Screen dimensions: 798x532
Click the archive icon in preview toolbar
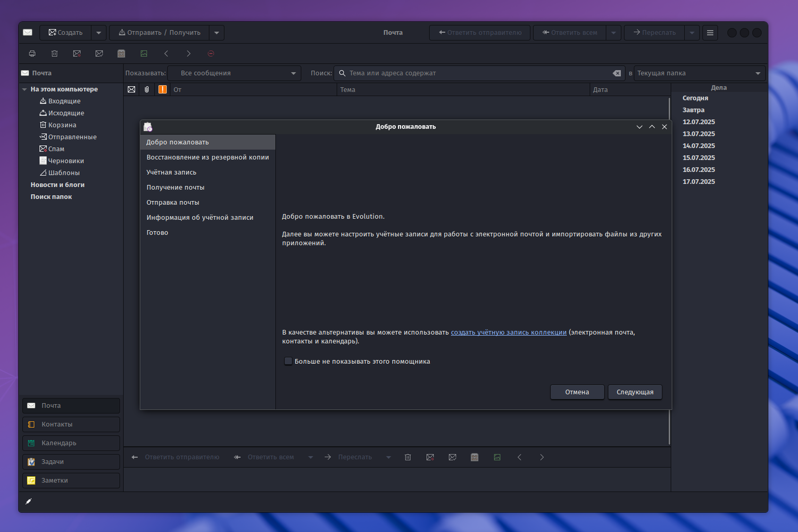point(475,457)
